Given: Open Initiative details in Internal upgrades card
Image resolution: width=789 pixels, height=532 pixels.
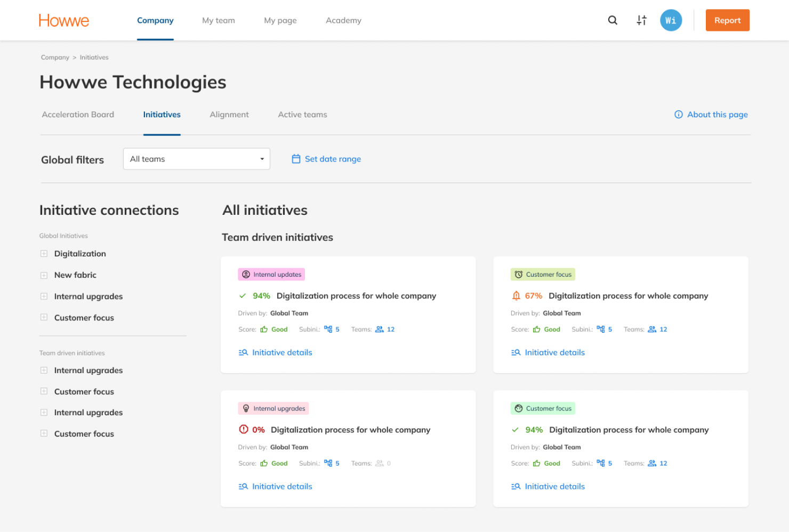Looking at the screenshot, I should pyautogui.click(x=282, y=486).
